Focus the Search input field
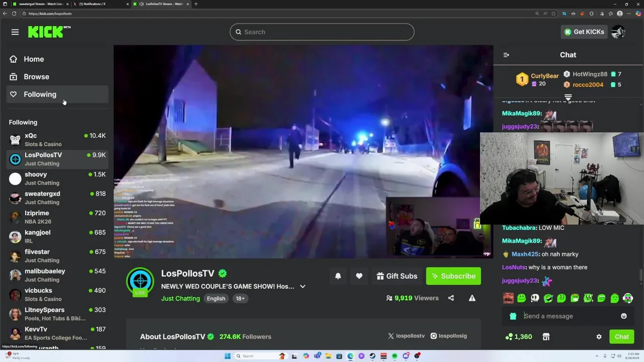 (322, 32)
